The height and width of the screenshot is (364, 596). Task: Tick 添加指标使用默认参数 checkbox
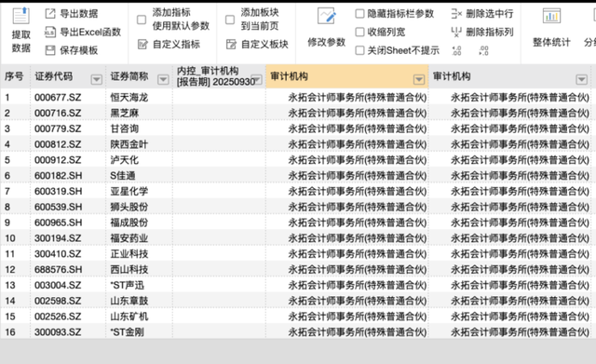(x=142, y=20)
